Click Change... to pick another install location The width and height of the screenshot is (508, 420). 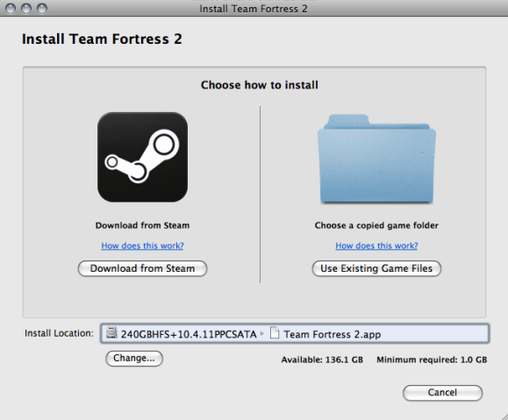(134, 359)
